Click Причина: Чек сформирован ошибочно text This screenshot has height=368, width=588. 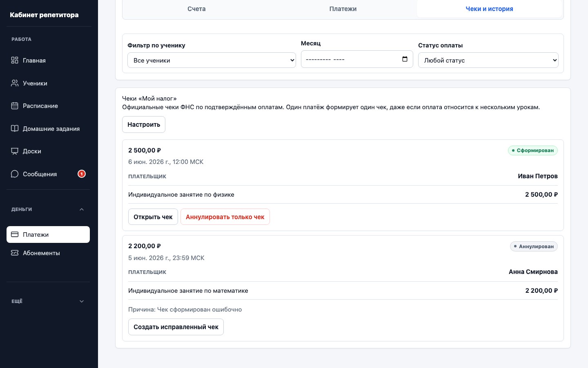coord(185,309)
